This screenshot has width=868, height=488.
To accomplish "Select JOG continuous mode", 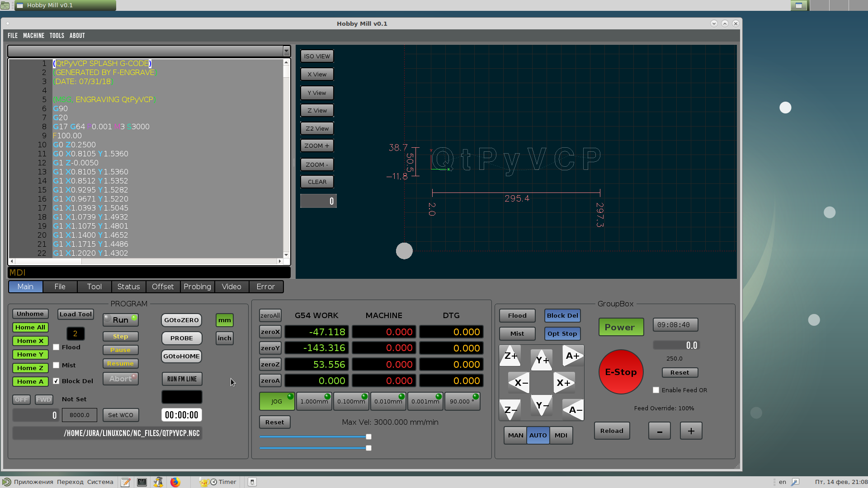I will [x=277, y=401].
